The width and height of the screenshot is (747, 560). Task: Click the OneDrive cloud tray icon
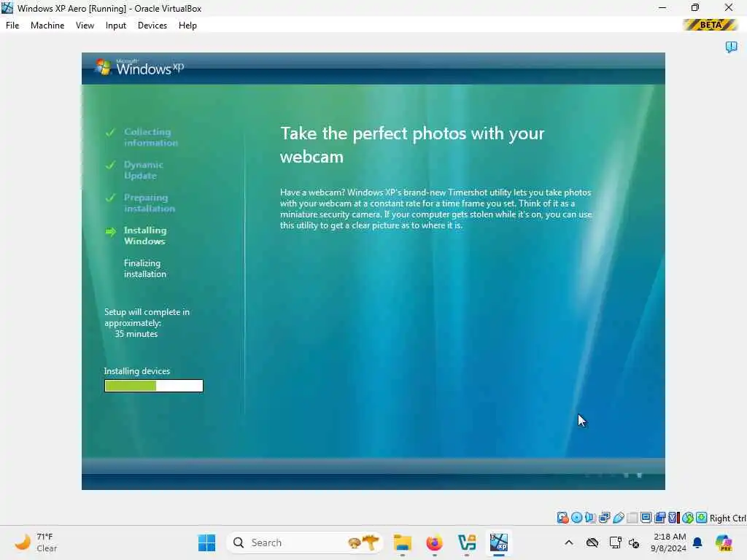pyautogui.click(x=592, y=542)
